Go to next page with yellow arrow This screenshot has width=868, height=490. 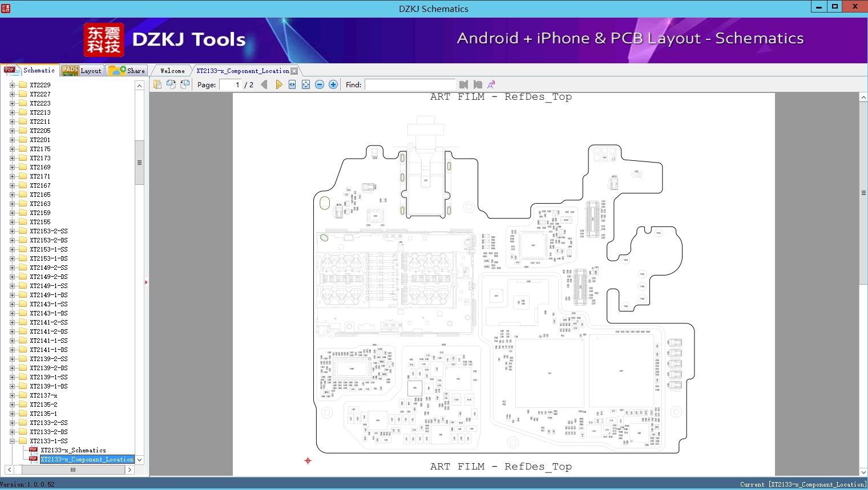coord(278,84)
